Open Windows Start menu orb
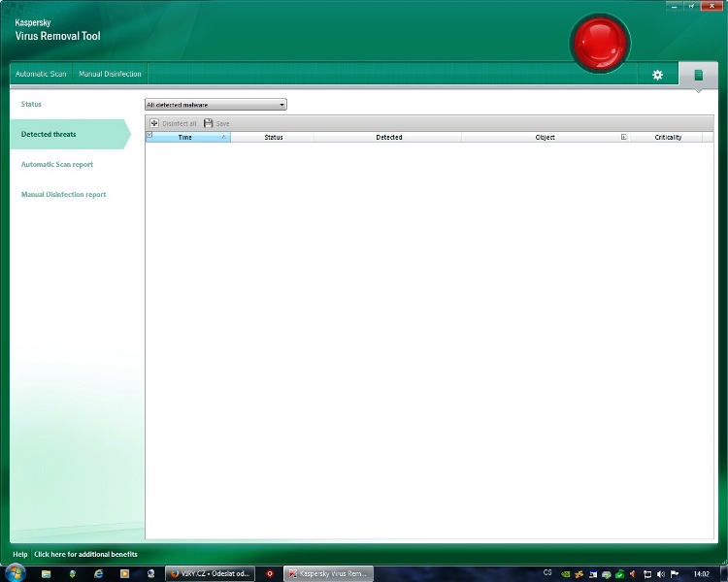 pyautogui.click(x=16, y=573)
